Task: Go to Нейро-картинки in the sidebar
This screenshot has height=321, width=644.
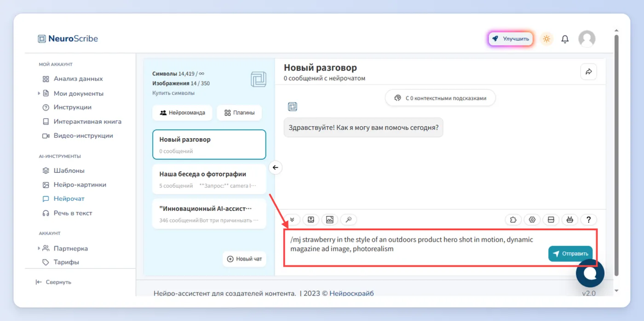Action: 74,185
